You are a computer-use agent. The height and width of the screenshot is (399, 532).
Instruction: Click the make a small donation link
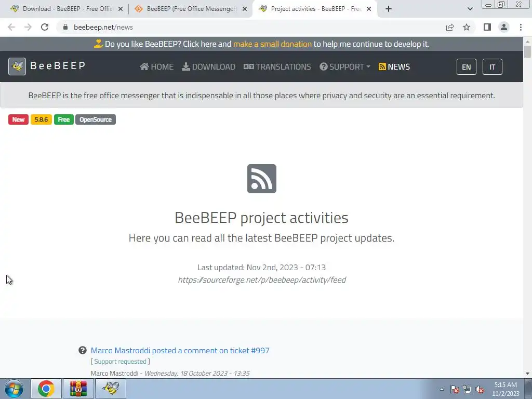(x=272, y=44)
